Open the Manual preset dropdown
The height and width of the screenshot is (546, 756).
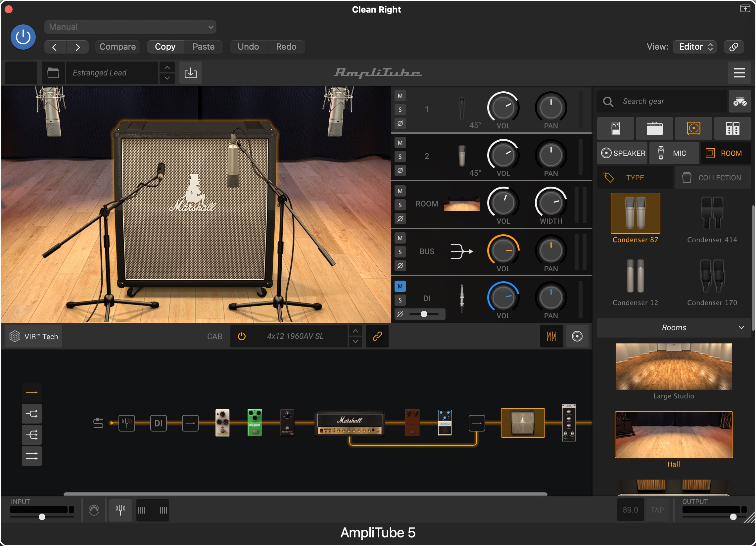[130, 27]
